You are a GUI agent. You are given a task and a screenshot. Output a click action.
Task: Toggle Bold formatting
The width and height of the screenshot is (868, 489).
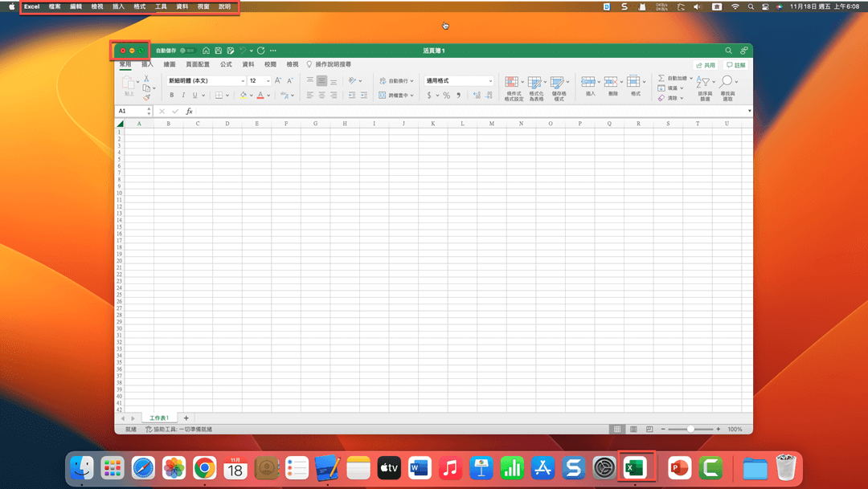(172, 95)
